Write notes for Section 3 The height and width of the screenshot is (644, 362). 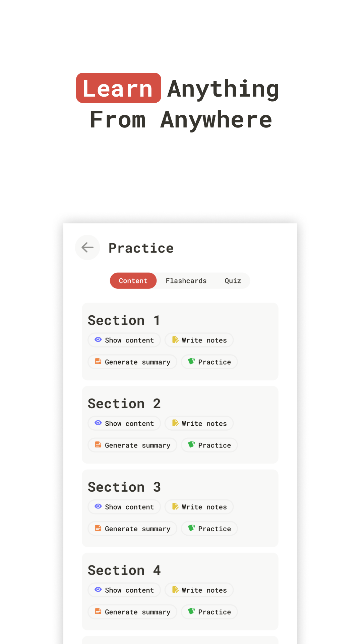(199, 507)
